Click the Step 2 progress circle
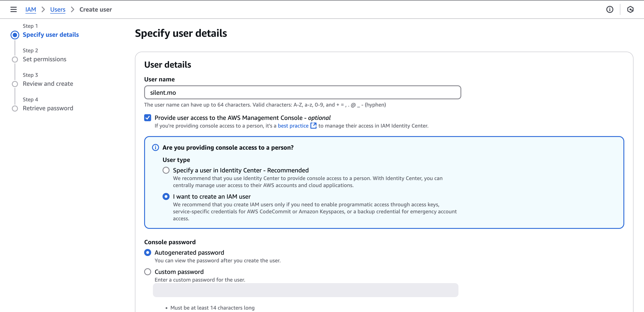 tap(15, 60)
